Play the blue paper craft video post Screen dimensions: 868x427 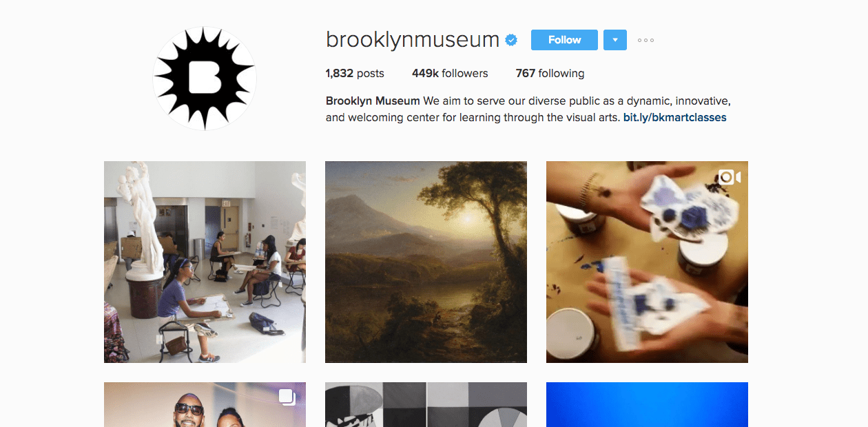pos(647,262)
